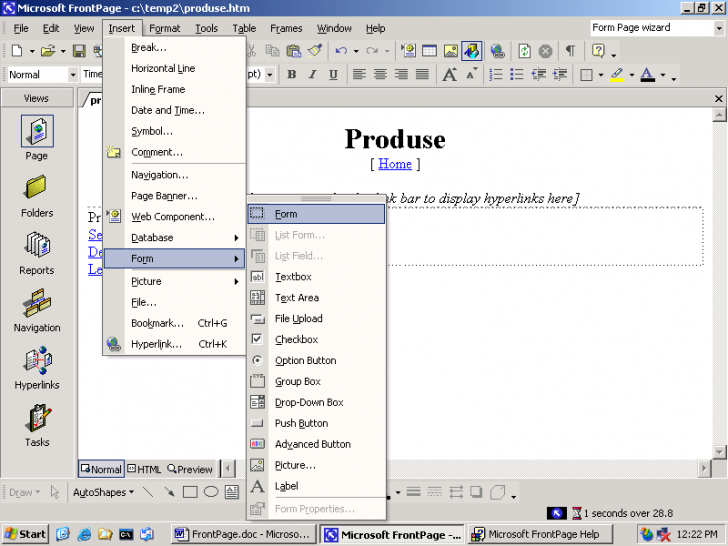Viewport: 728px width, 546px height.
Task: Click the Show All paragraph marks toggle
Action: [570, 50]
